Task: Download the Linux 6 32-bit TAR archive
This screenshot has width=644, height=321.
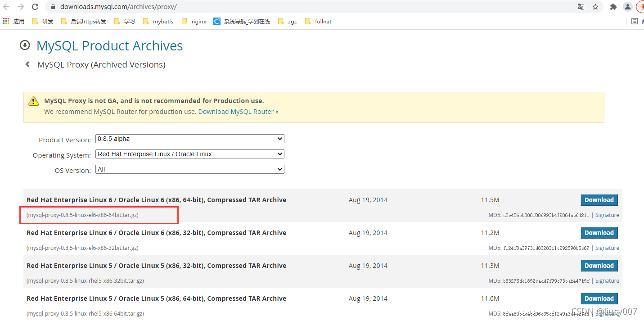Action: click(x=599, y=233)
